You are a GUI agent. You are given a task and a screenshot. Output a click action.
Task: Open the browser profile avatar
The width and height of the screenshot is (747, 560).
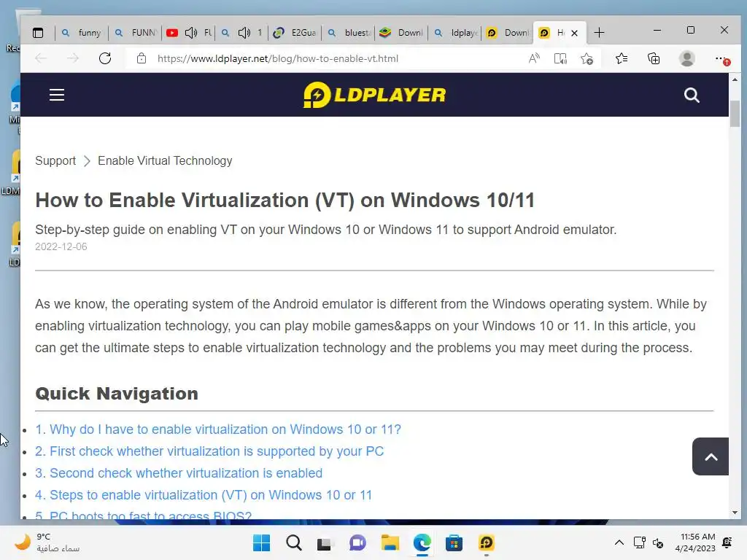[686, 58]
